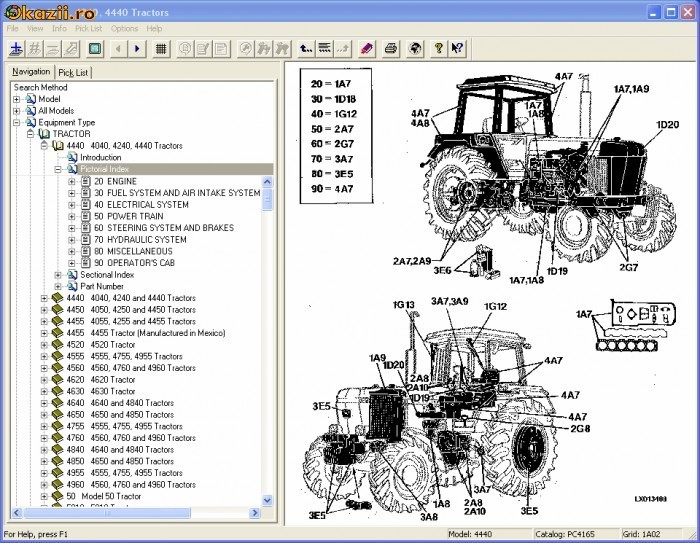Go to next page with the blue right arrow
This screenshot has height=543, width=700.
point(137,49)
